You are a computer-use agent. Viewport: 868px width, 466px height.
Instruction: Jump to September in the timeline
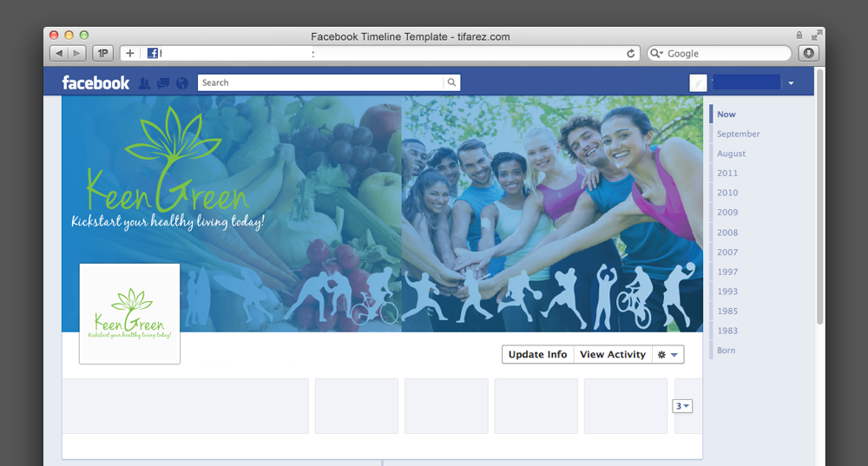tap(738, 135)
